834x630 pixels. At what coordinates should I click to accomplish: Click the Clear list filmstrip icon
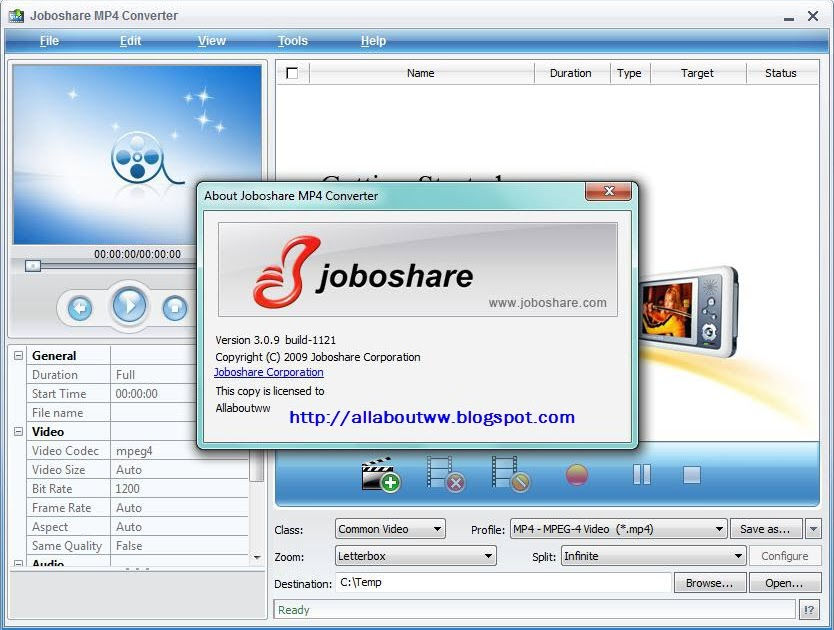coord(511,474)
